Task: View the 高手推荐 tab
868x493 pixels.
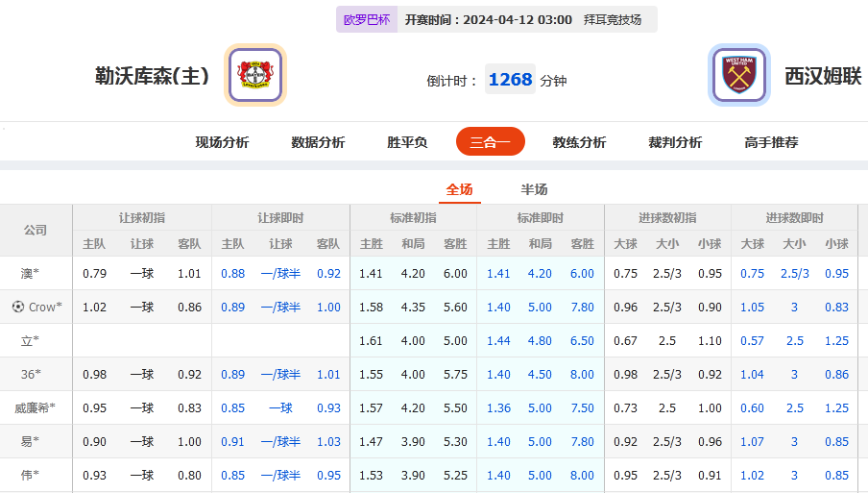Action: 771,142
